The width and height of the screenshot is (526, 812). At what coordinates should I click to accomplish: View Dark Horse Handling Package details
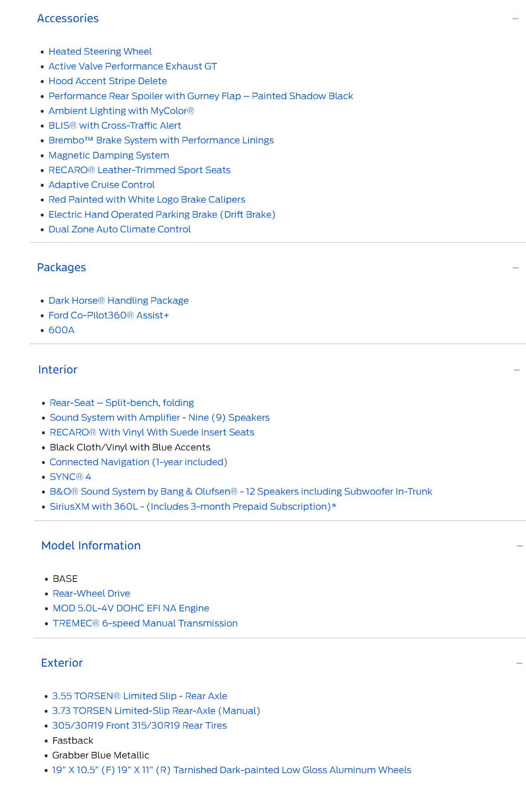[119, 301]
